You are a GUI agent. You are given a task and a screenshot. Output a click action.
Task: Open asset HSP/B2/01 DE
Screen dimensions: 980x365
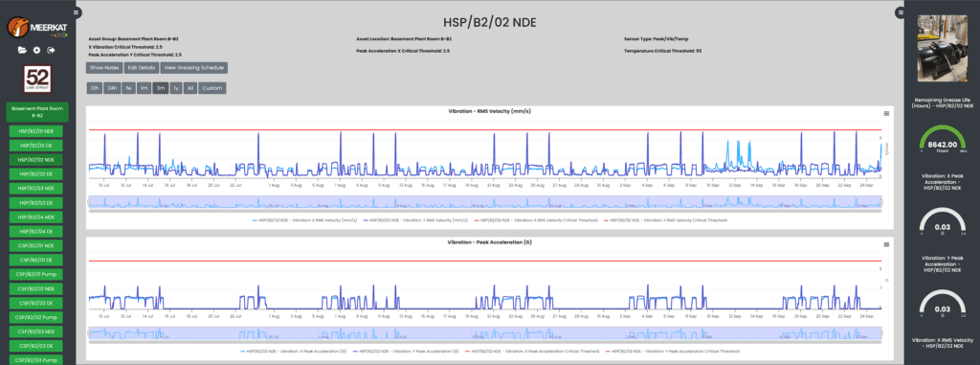(36, 146)
